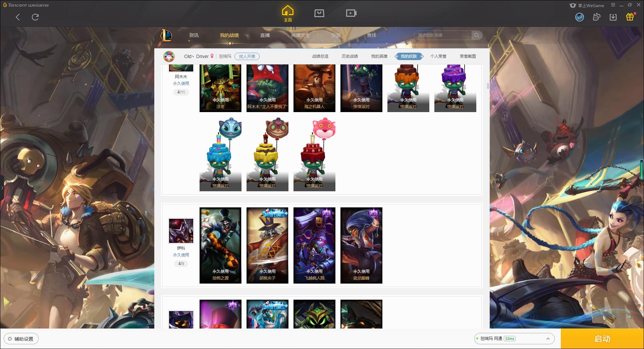Open the store bag icon in top bar
This screenshot has width=644, height=349.
[319, 13]
